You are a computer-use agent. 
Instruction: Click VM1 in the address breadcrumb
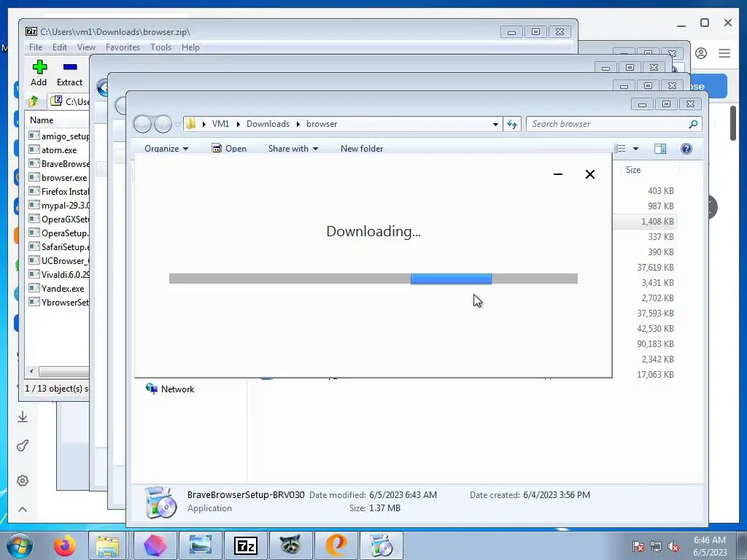point(220,124)
